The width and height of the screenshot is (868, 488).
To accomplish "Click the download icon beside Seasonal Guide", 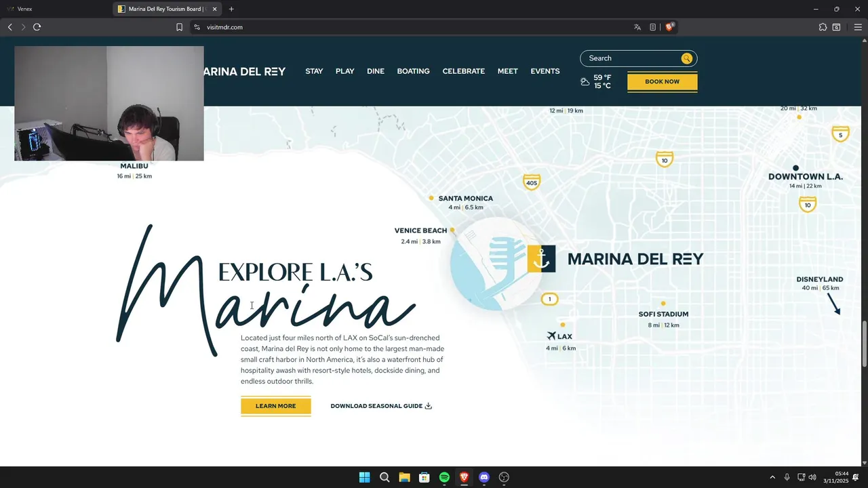I will [x=428, y=406].
